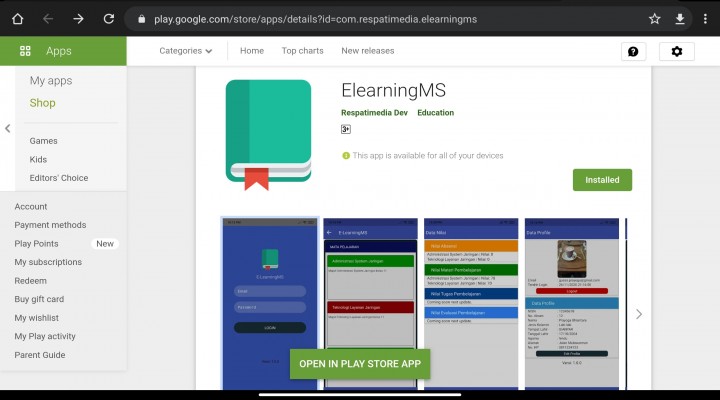Expand the Categories dropdown

pyautogui.click(x=186, y=51)
